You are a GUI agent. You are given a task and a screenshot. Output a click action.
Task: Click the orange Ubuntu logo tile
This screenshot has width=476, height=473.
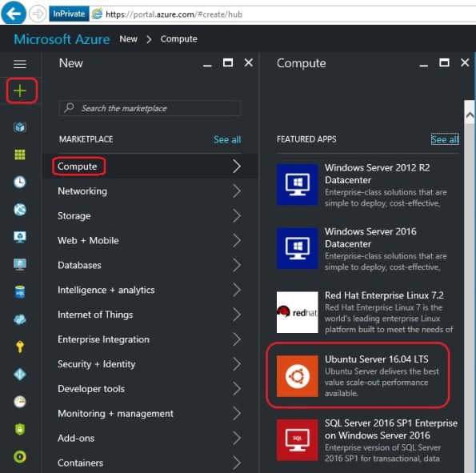(297, 376)
